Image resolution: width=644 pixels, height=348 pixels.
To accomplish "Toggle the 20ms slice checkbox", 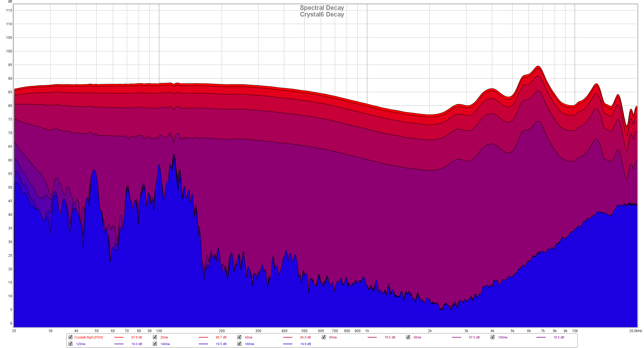I will pyautogui.click(x=155, y=337).
